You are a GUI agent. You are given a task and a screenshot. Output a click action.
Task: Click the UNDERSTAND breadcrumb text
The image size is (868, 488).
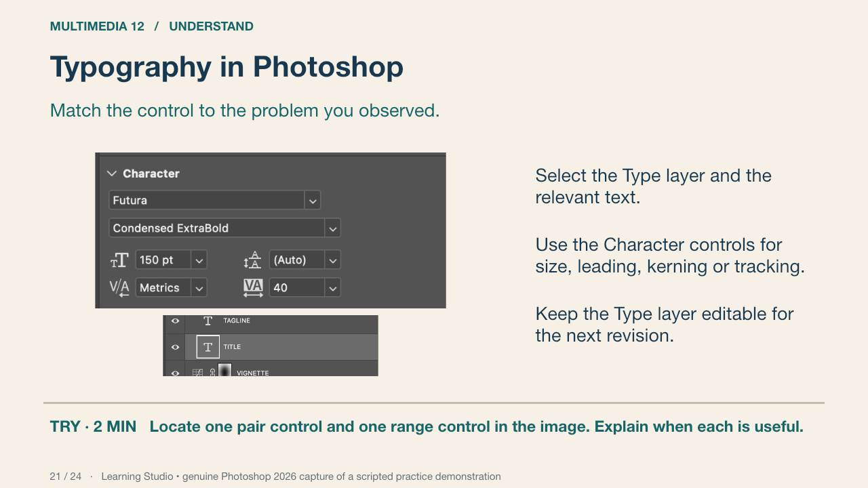pyautogui.click(x=211, y=26)
